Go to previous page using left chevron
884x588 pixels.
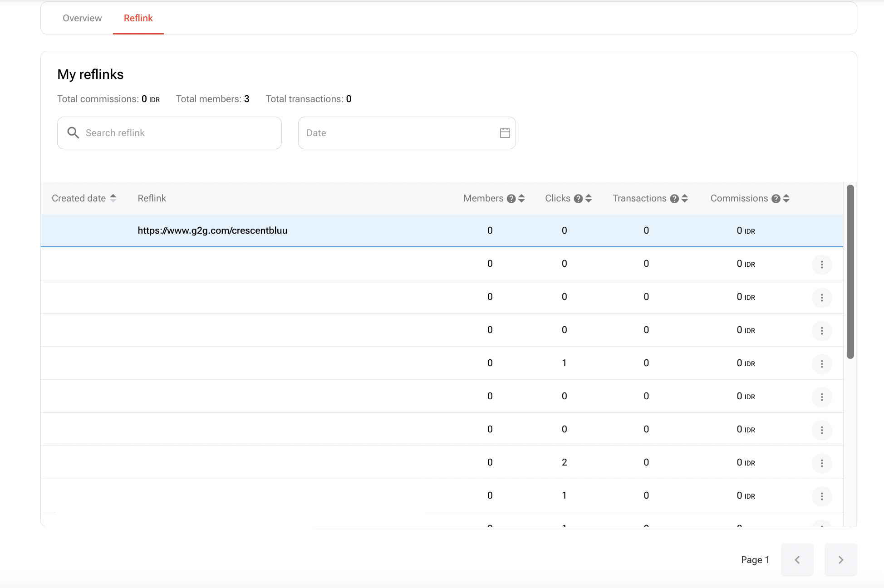[x=797, y=560]
